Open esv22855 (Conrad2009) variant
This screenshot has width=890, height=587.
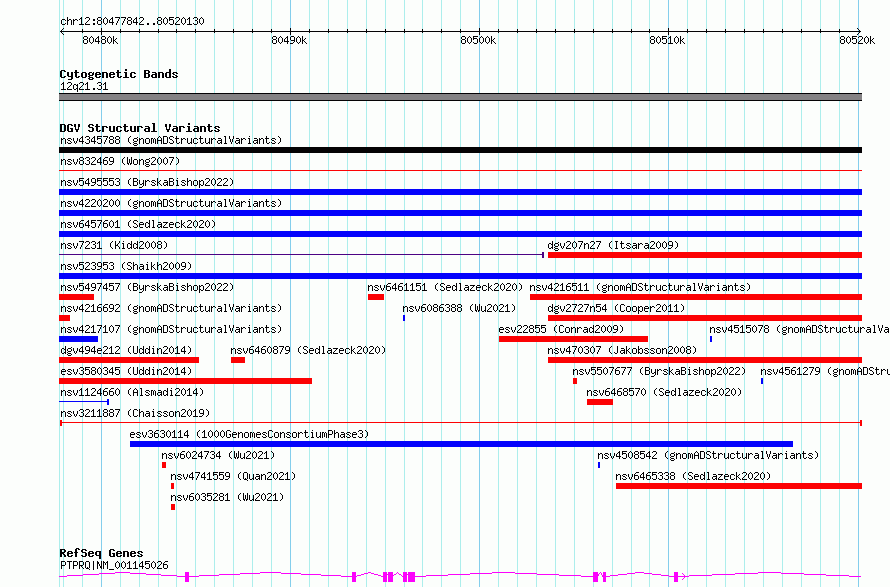(561, 329)
